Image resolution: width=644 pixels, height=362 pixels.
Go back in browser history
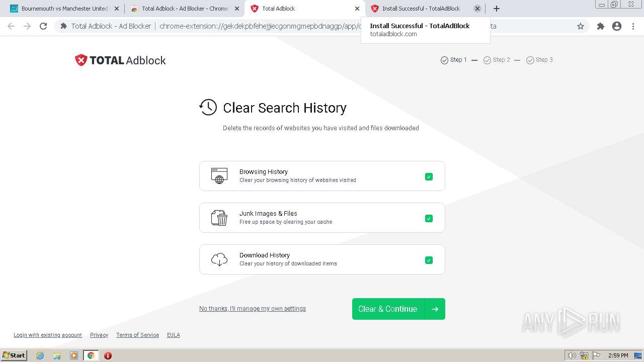11,26
